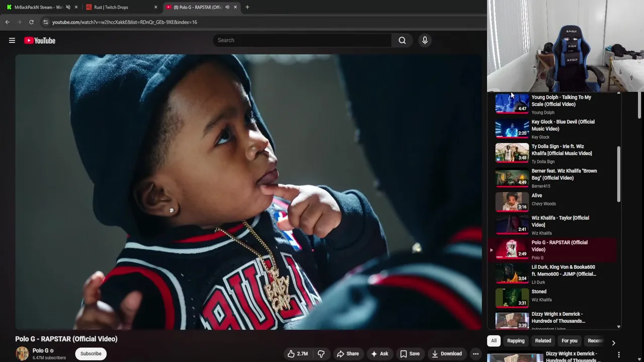Open a new browser tab

tap(247, 7)
